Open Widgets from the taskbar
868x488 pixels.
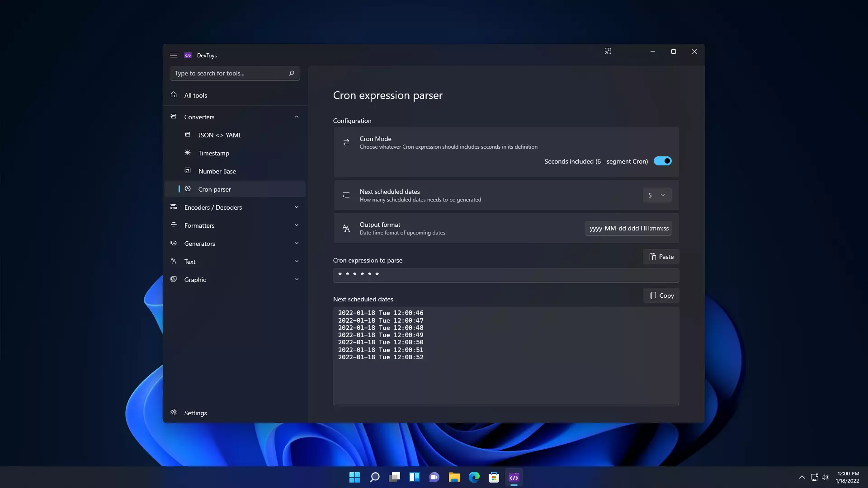click(415, 477)
